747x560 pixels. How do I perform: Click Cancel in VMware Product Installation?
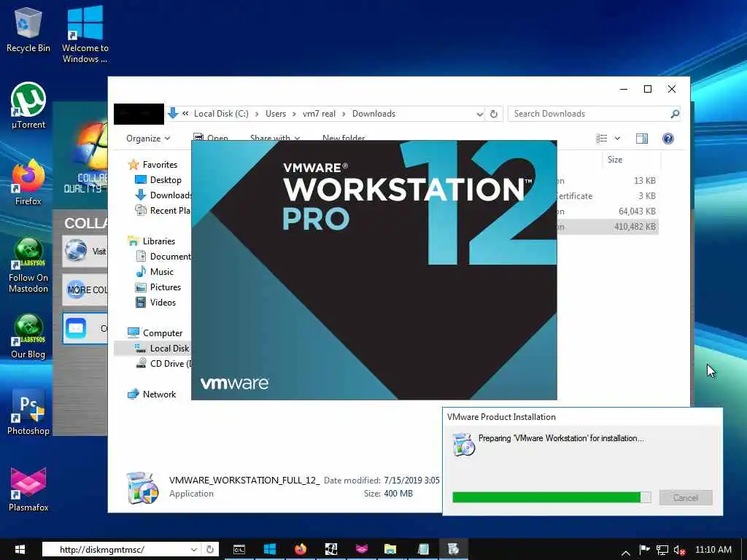click(x=686, y=497)
